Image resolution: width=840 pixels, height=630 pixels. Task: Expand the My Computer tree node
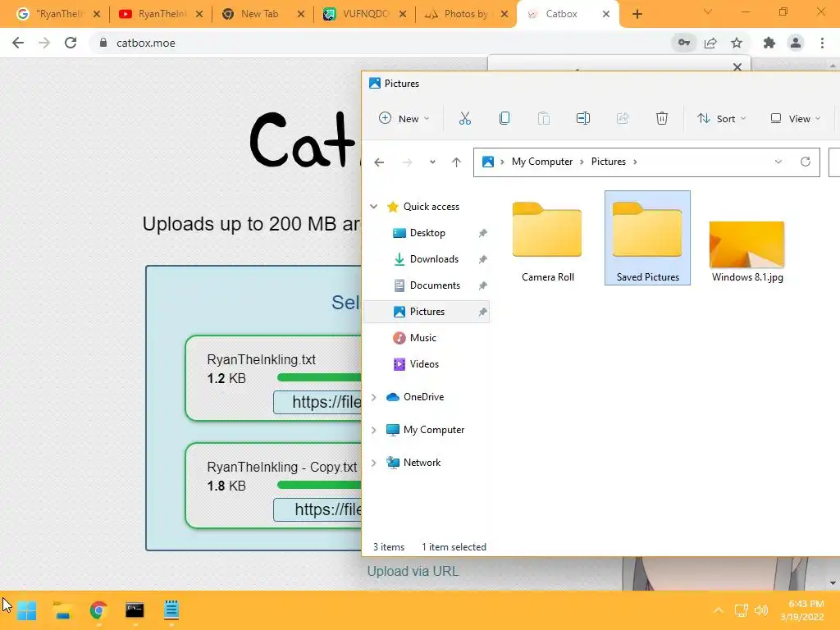[373, 430]
